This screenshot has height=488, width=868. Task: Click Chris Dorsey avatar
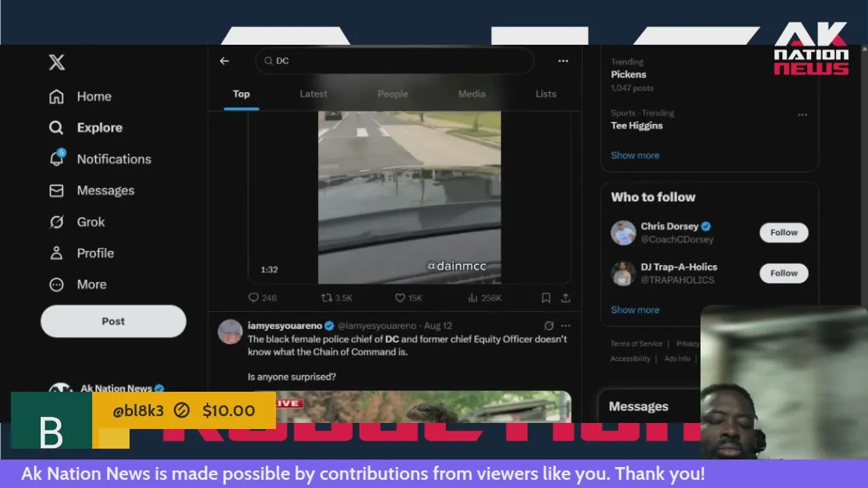pyautogui.click(x=623, y=232)
